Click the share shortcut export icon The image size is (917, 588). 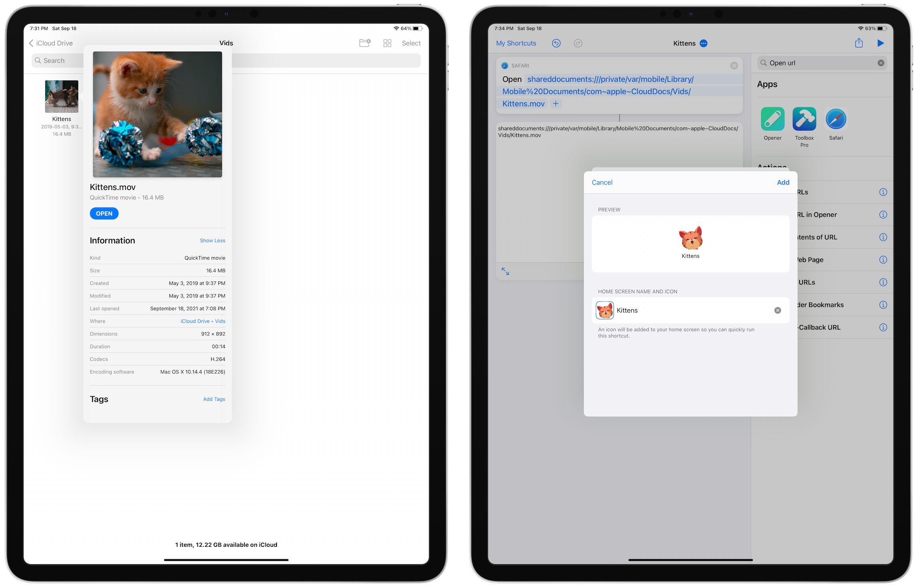tap(859, 43)
